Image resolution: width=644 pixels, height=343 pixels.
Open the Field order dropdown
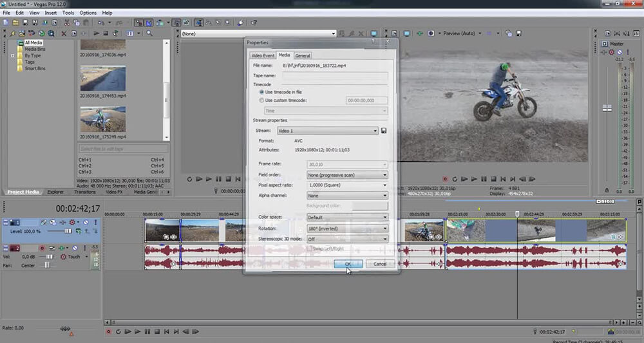[x=347, y=175]
